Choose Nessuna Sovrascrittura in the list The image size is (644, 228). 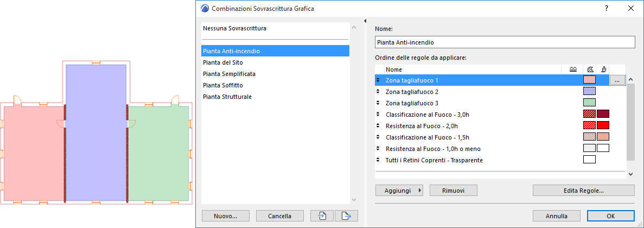(x=234, y=28)
